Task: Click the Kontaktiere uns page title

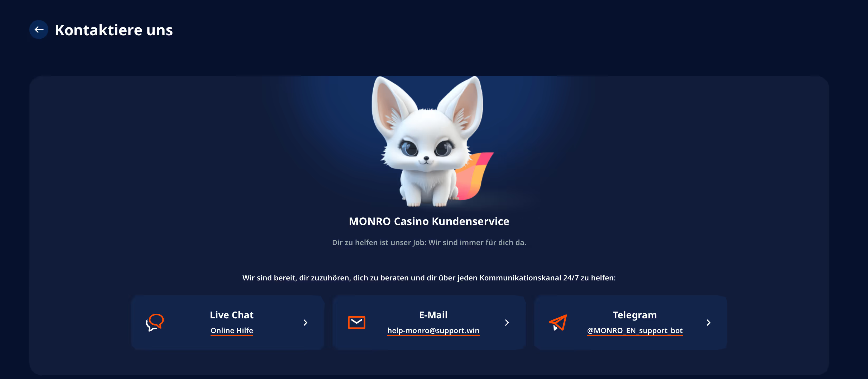Action: (114, 30)
